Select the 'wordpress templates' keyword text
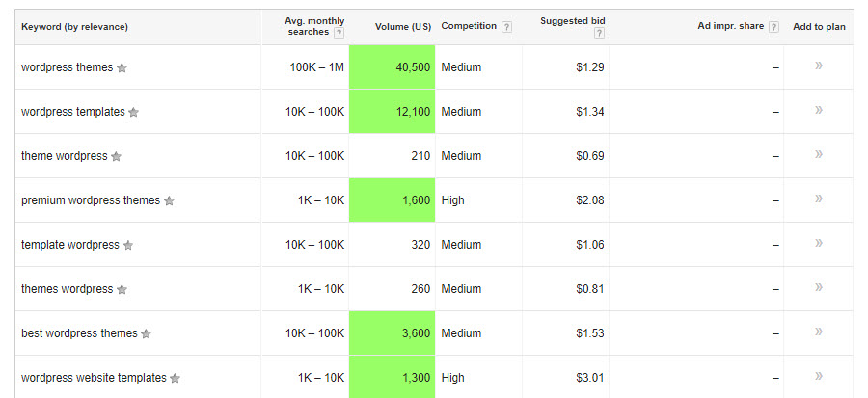Viewport: 868px width, 398px height. tap(73, 112)
